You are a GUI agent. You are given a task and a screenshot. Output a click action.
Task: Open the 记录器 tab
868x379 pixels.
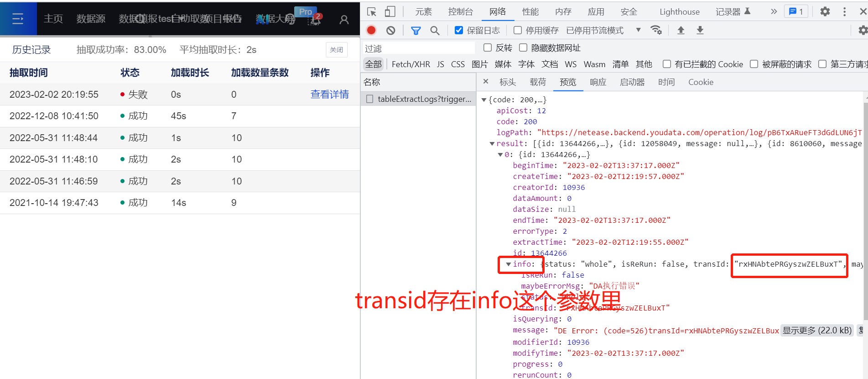(733, 12)
